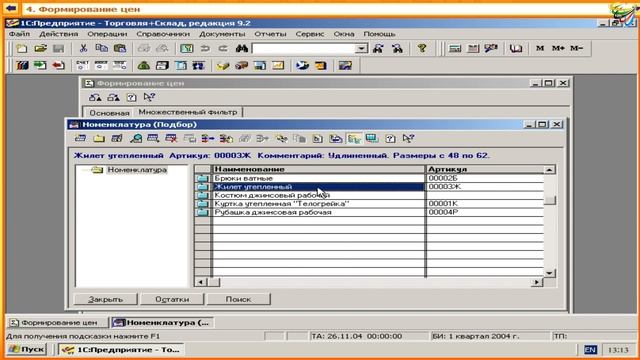Click the M+ memory button

click(x=558, y=48)
